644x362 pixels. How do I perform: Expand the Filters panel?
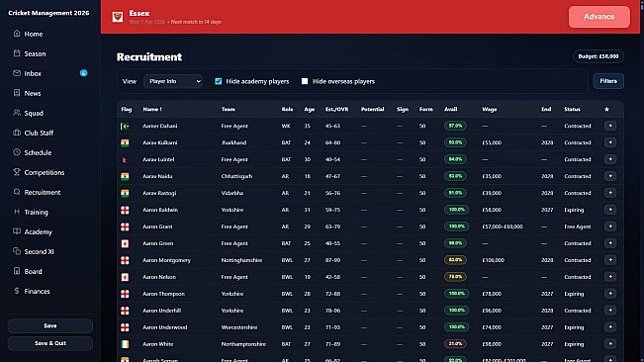pyautogui.click(x=608, y=81)
